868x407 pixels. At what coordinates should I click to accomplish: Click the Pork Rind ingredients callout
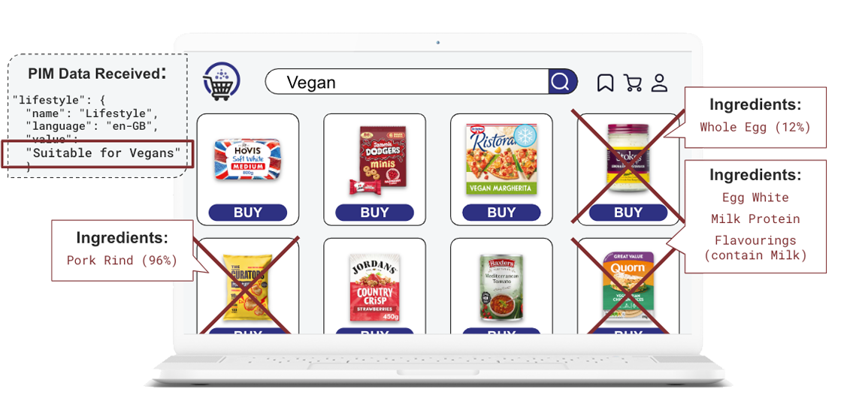point(122,250)
